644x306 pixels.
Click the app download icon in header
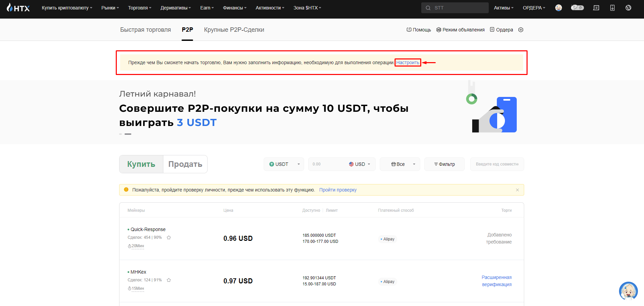612,8
